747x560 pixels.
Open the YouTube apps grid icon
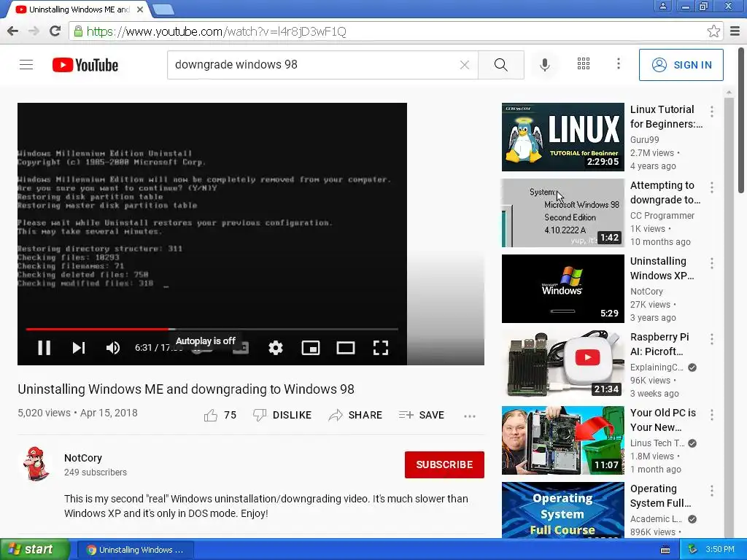pyautogui.click(x=584, y=64)
